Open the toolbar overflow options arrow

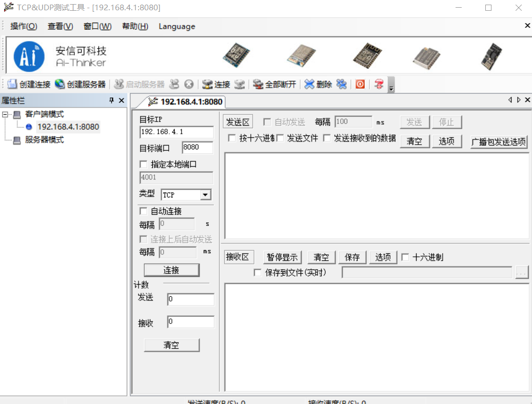[391, 85]
